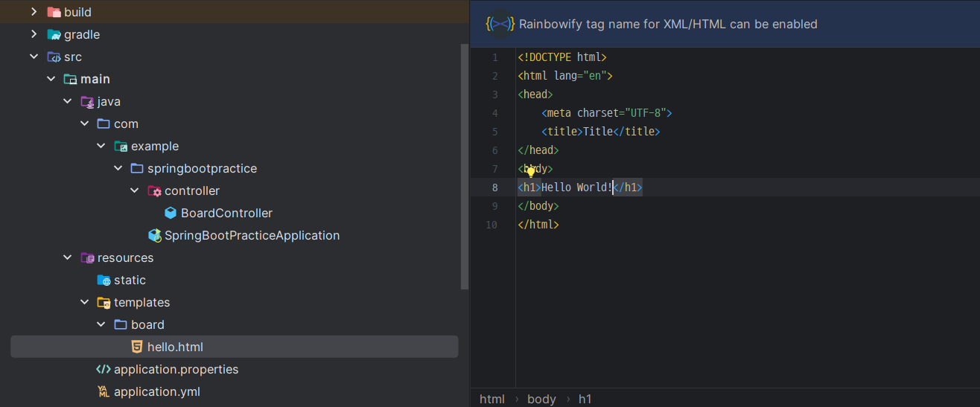Click the application.properties file icon

(104, 369)
